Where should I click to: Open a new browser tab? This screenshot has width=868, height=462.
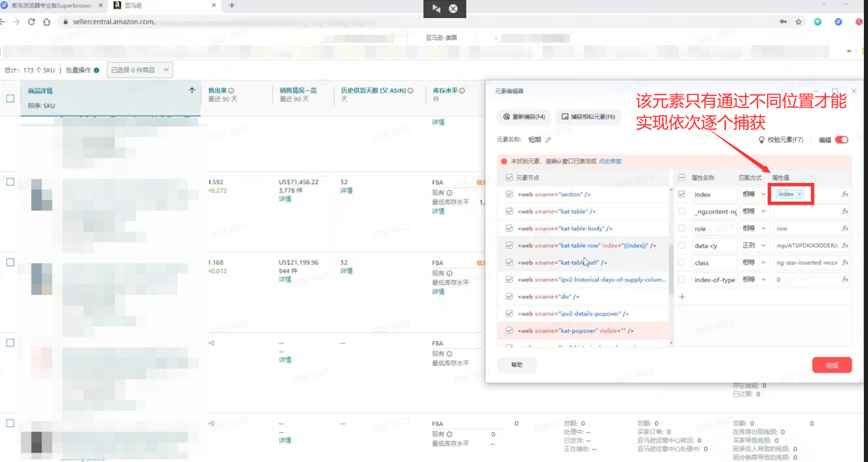tap(232, 5)
